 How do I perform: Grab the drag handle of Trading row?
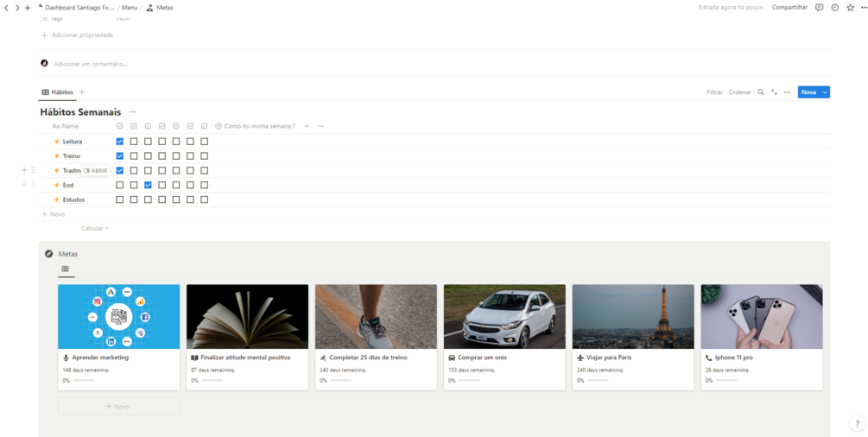(33, 170)
